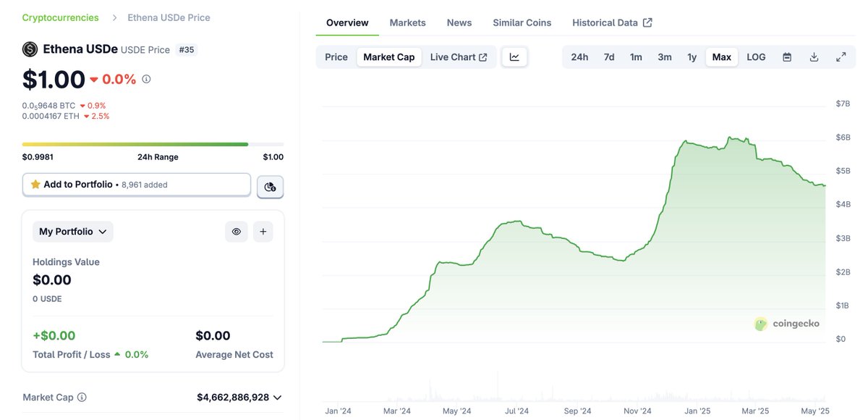
Task: Select the Max time range
Action: point(722,57)
